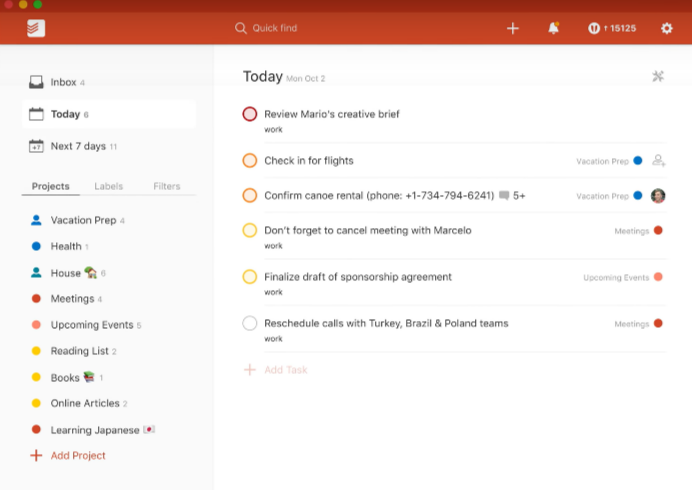Screen dimensions: 692x490
Task: Select the Reading List project
Action: click(78, 351)
